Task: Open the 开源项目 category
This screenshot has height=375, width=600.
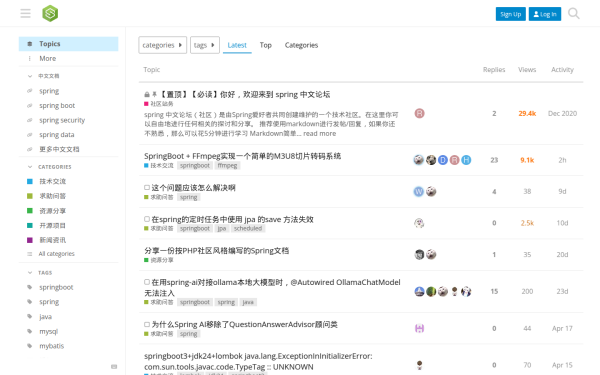Action: point(52,225)
